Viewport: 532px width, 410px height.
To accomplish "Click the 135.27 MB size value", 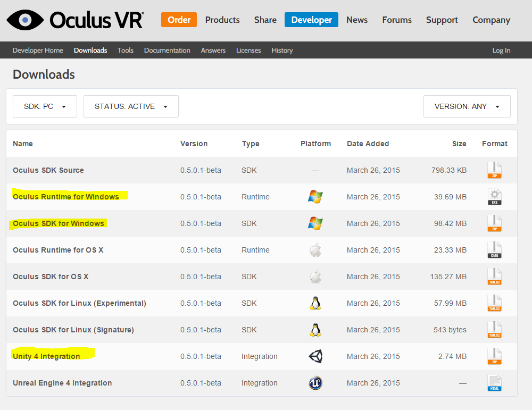I will [448, 277].
